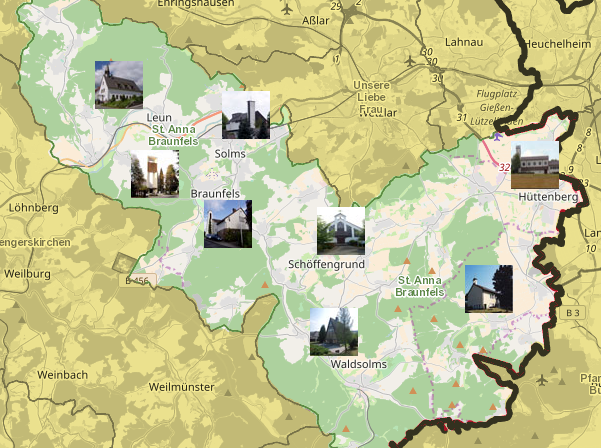Open the building photo above Hüttenberg

[535, 165]
